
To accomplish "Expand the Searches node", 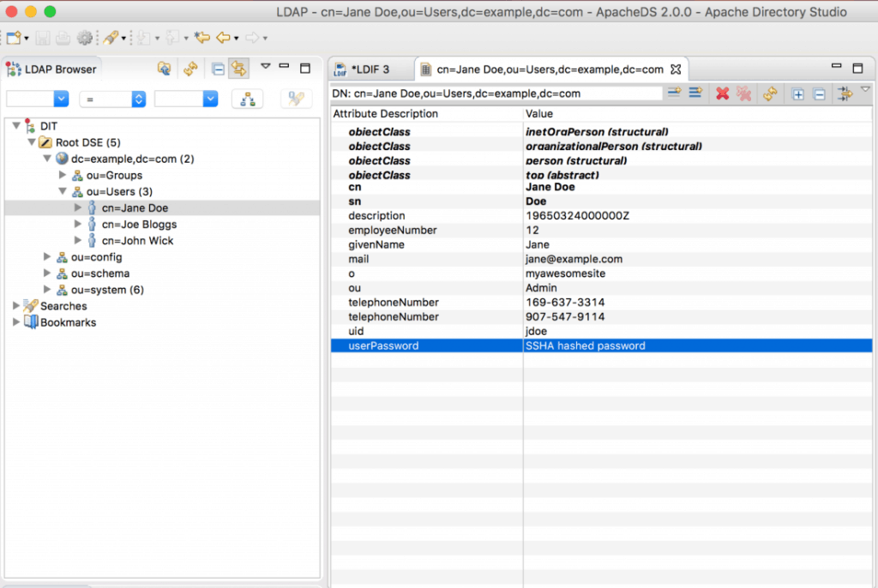I will click(x=16, y=306).
